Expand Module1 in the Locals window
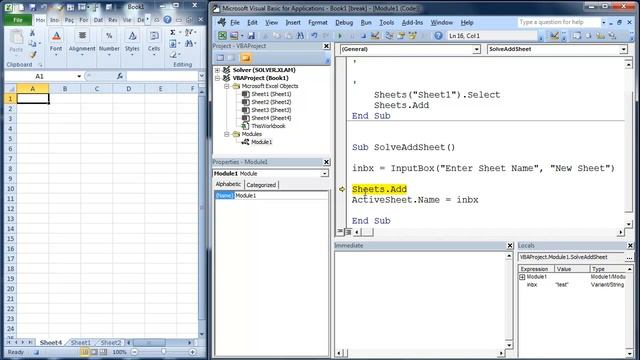This screenshot has height=360, width=640. (x=522, y=277)
